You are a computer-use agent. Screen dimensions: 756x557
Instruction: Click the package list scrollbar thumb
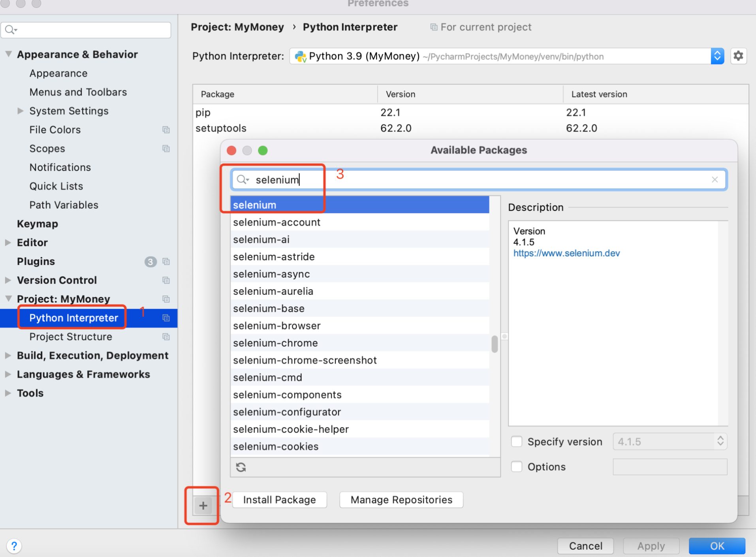click(x=495, y=344)
